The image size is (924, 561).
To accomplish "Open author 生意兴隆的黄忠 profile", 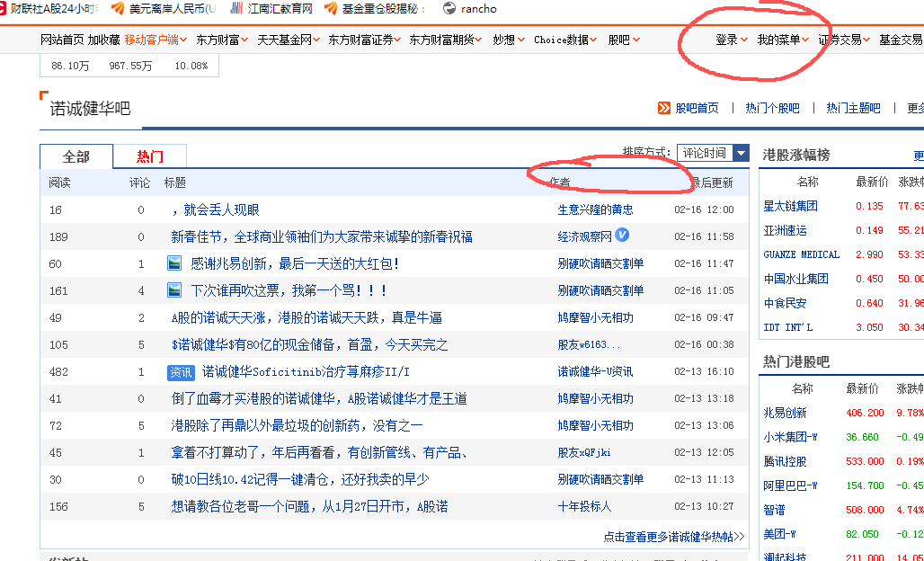I will 595,209.
